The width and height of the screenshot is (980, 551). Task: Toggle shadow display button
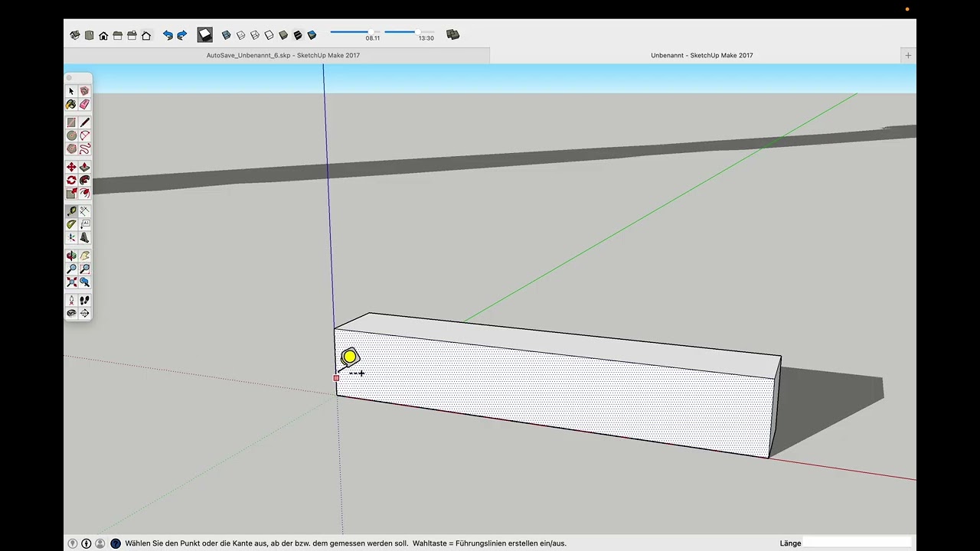(205, 34)
